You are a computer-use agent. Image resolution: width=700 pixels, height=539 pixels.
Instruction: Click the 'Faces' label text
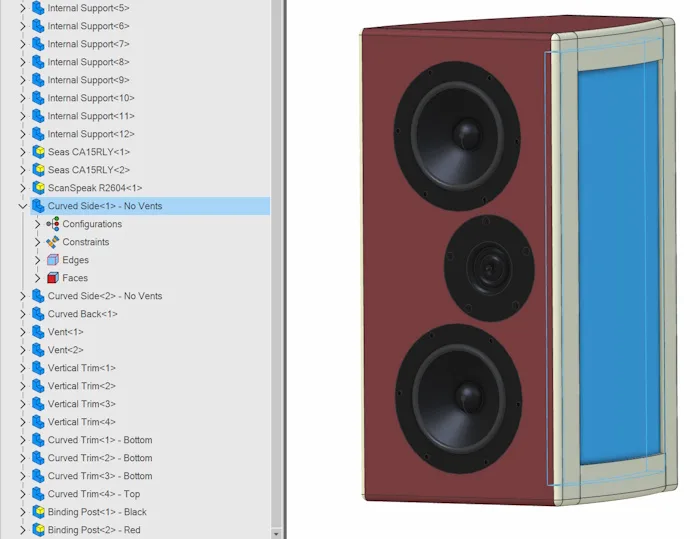75,278
